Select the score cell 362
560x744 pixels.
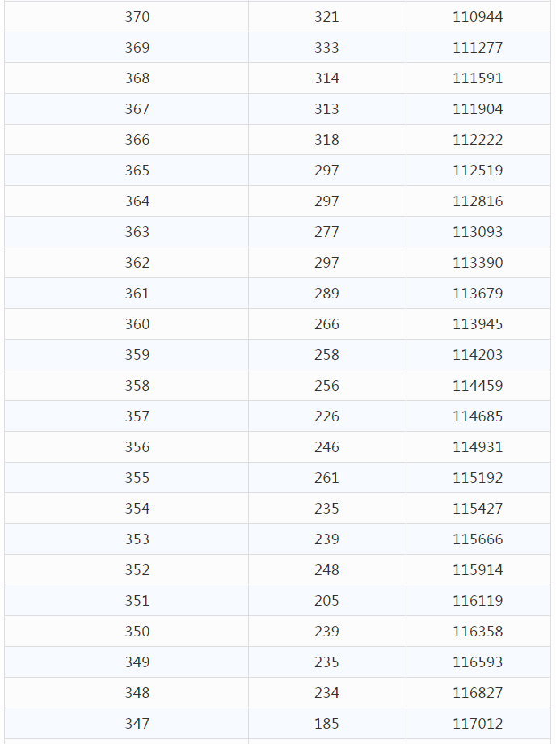point(137,263)
